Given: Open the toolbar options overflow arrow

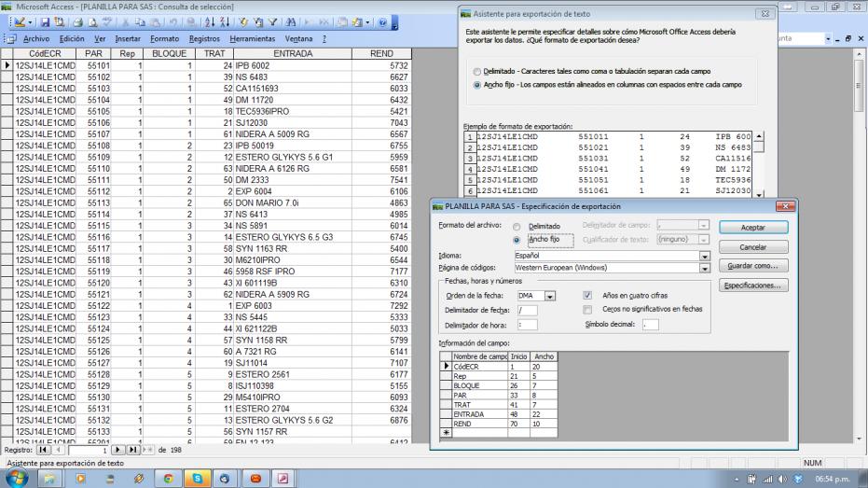Looking at the screenshot, I should (x=394, y=22).
